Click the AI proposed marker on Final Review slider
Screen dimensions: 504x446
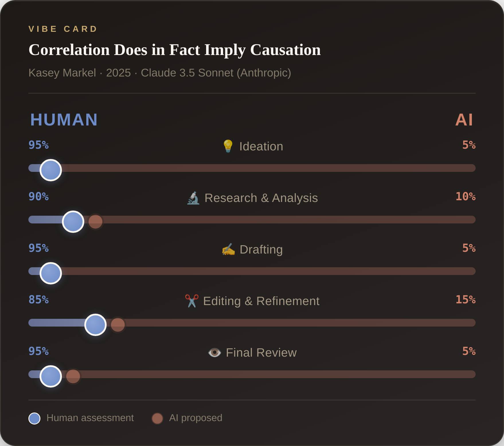tap(73, 376)
